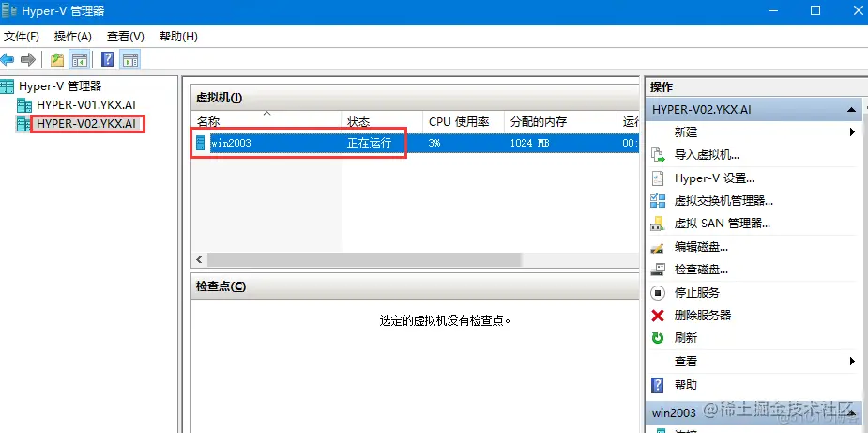Image resolution: width=868 pixels, height=433 pixels.
Task: Click 停止服务 action
Action: pos(697,292)
